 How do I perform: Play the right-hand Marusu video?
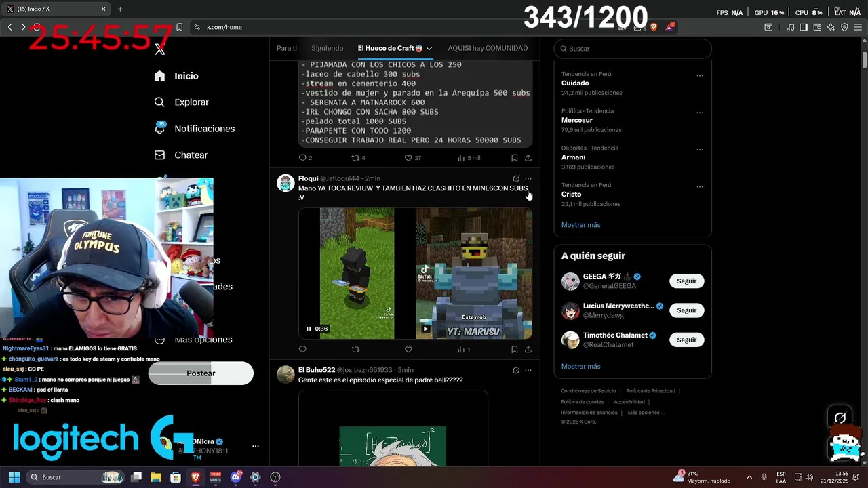[x=425, y=329]
